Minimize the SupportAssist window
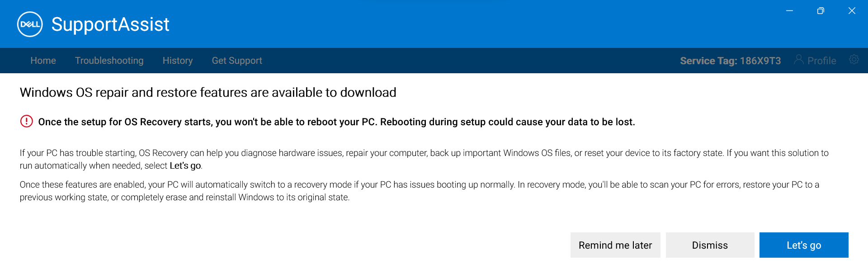 pyautogui.click(x=789, y=11)
